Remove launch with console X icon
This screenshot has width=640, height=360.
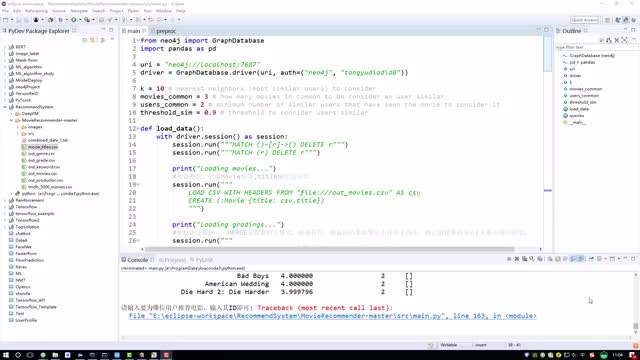[517, 259]
